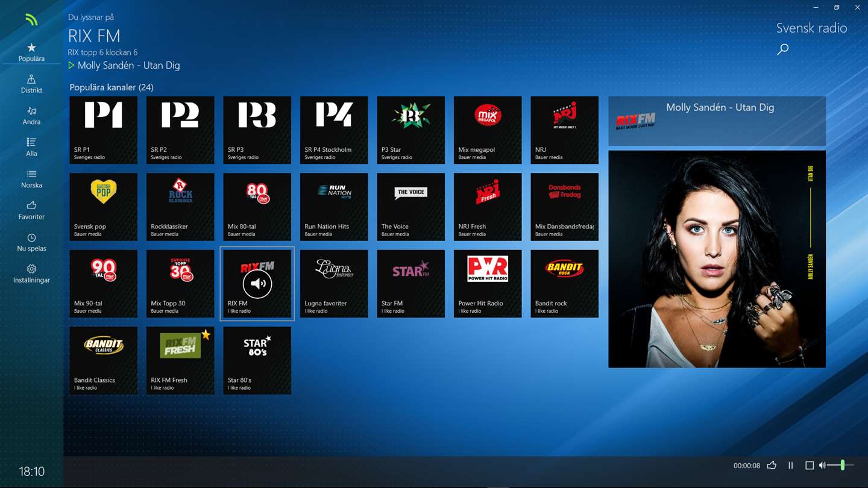Play the SR P2 channel tile

(180, 130)
